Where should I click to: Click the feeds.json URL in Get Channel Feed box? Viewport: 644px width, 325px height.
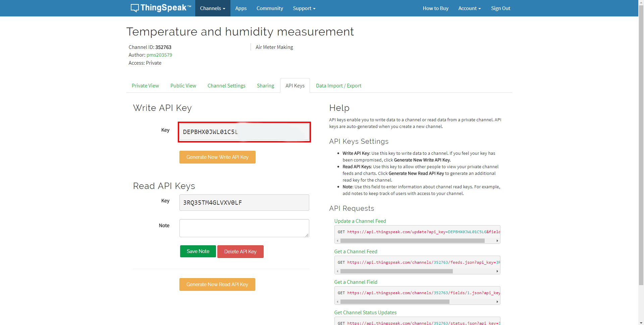click(424, 262)
